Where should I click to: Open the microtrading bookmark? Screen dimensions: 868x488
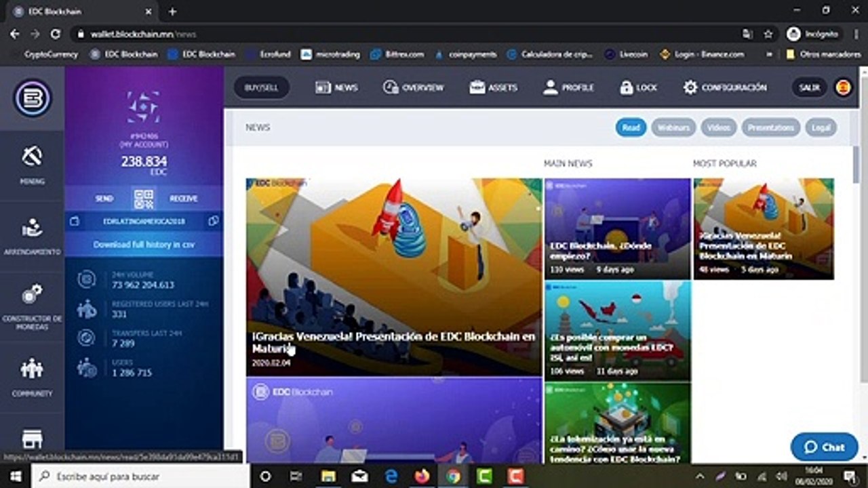[x=331, y=54]
